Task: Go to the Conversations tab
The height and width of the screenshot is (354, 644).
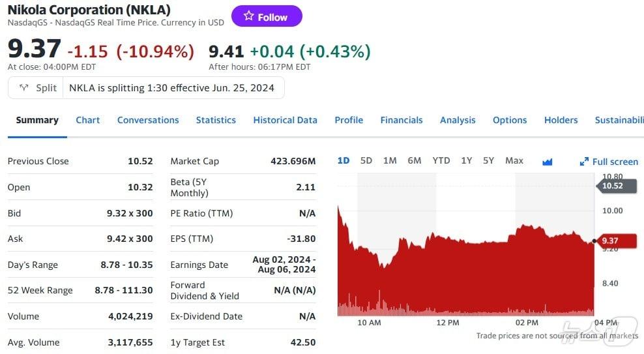Action: [148, 120]
